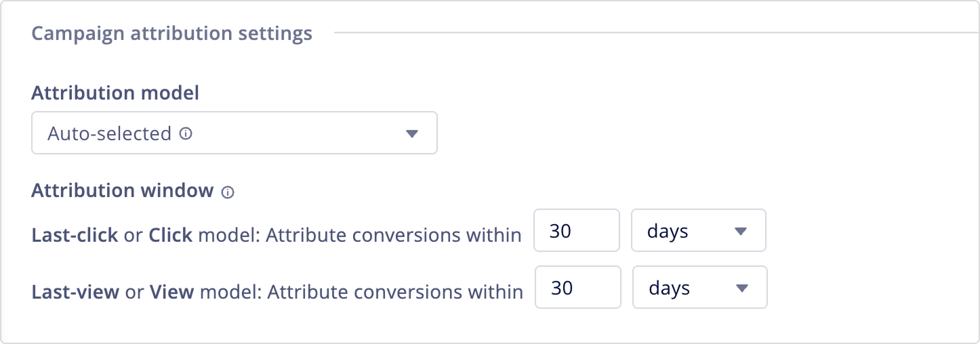Click info icon next to Attribution window
Image resolution: width=980 pixels, height=344 pixels.
tap(228, 192)
